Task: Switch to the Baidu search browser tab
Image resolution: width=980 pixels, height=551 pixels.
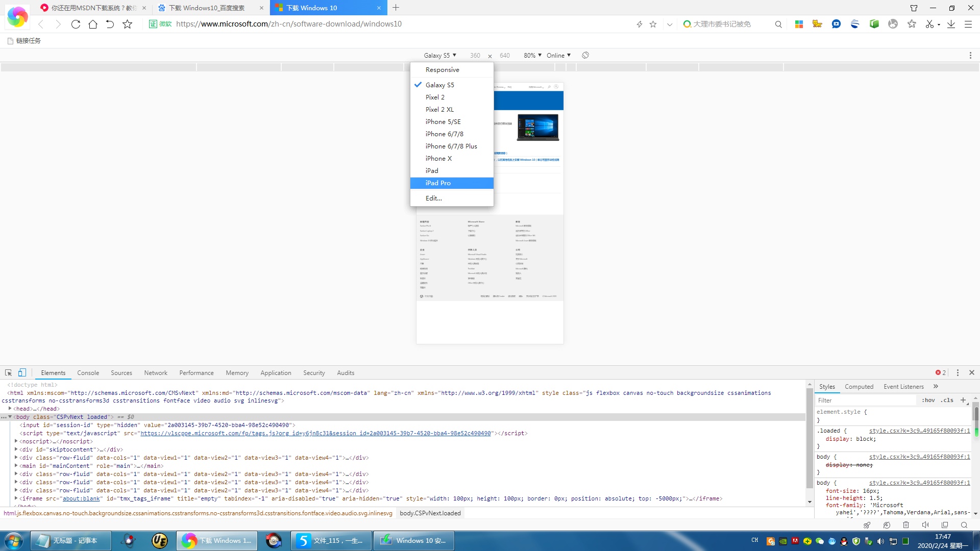Action: pyautogui.click(x=211, y=8)
